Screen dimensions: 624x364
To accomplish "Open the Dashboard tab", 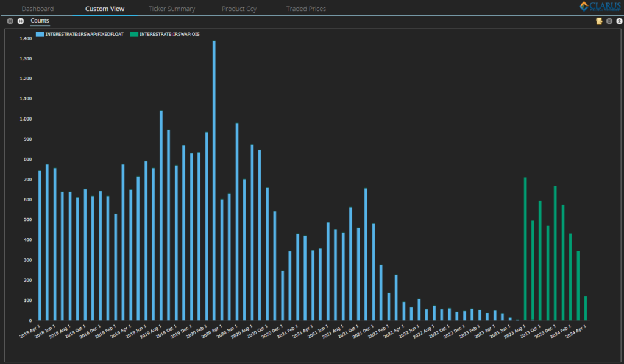I will [x=37, y=9].
